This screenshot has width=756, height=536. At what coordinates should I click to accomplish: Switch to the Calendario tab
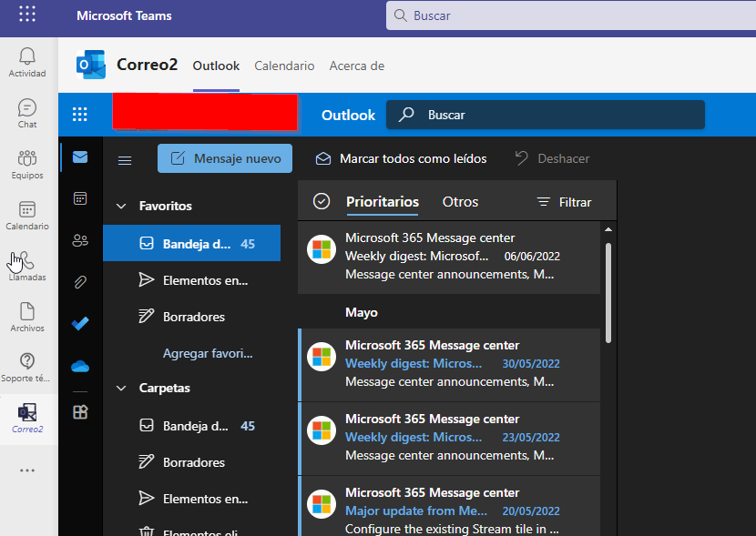pyautogui.click(x=284, y=66)
